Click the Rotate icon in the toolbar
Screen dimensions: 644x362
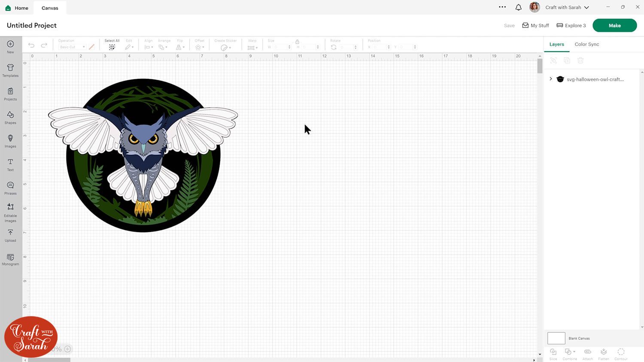[334, 47]
